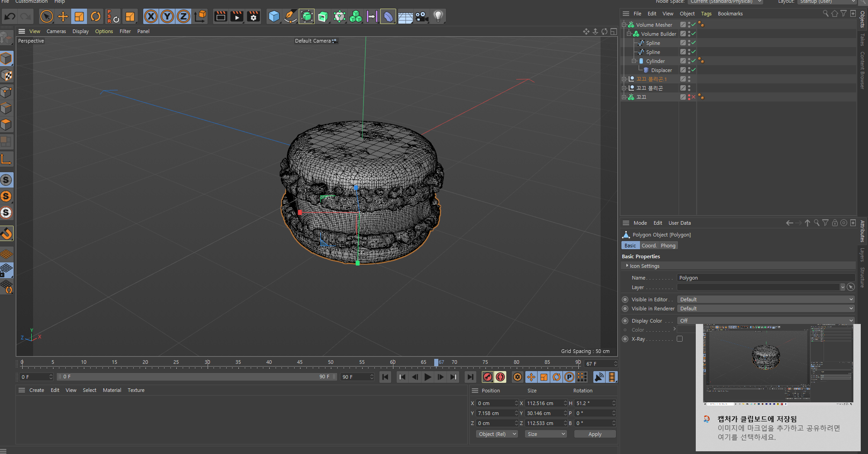Viewport: 868px width, 454px height.
Task: Open Object (Rel) coordinate dropdown
Action: pyautogui.click(x=497, y=434)
